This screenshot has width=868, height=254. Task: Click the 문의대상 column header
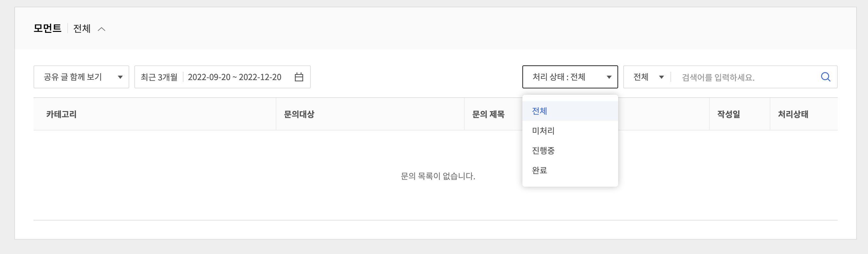pos(299,114)
